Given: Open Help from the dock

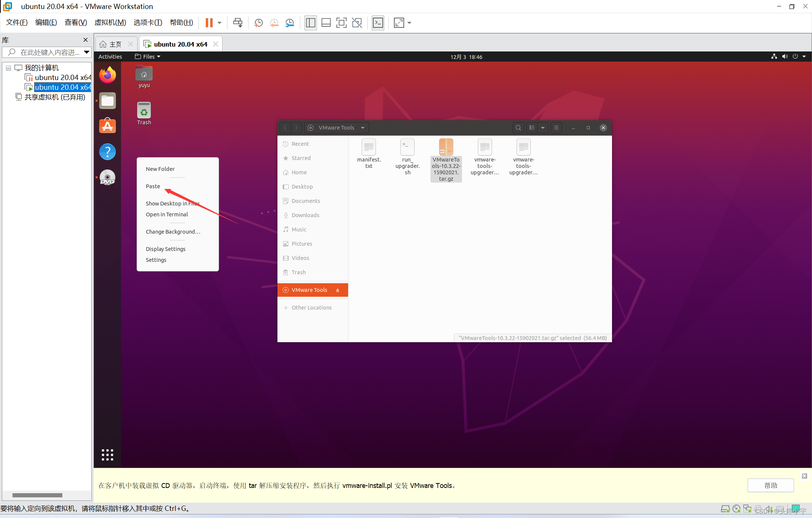Looking at the screenshot, I should [x=108, y=152].
